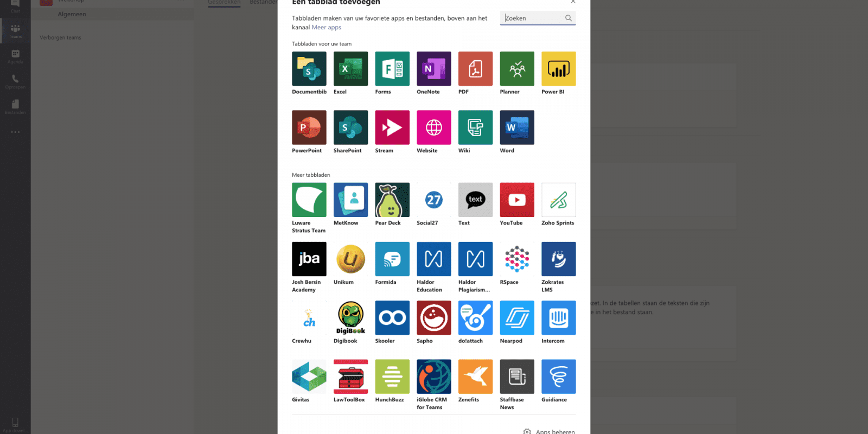Pick the Text app icon

pos(475,200)
